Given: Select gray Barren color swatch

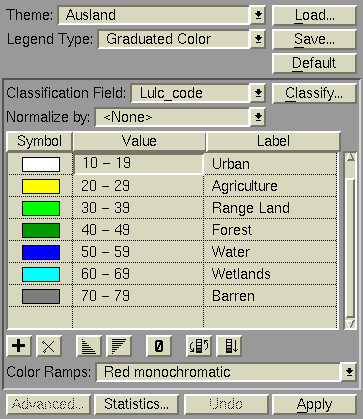Looking at the screenshot, I should (x=41, y=296).
